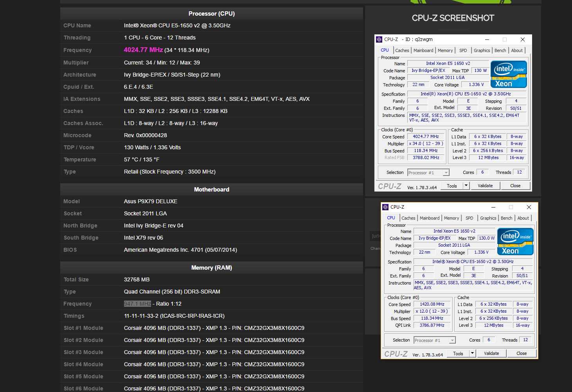Open Tools dropdown arrow in lower CPU-Z window
Viewport: 572px width, 392px height.
tap(472, 353)
